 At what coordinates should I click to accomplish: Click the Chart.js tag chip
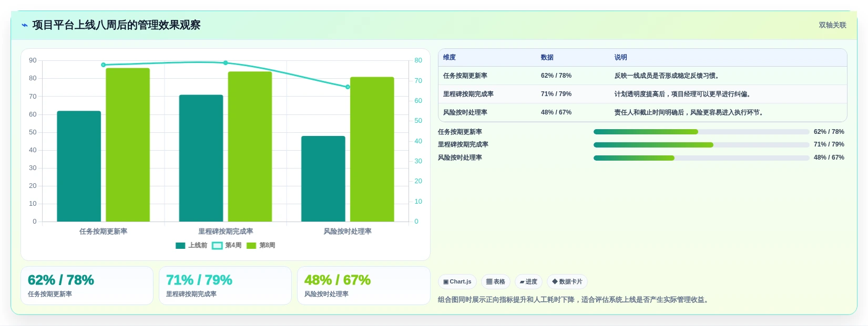point(457,282)
